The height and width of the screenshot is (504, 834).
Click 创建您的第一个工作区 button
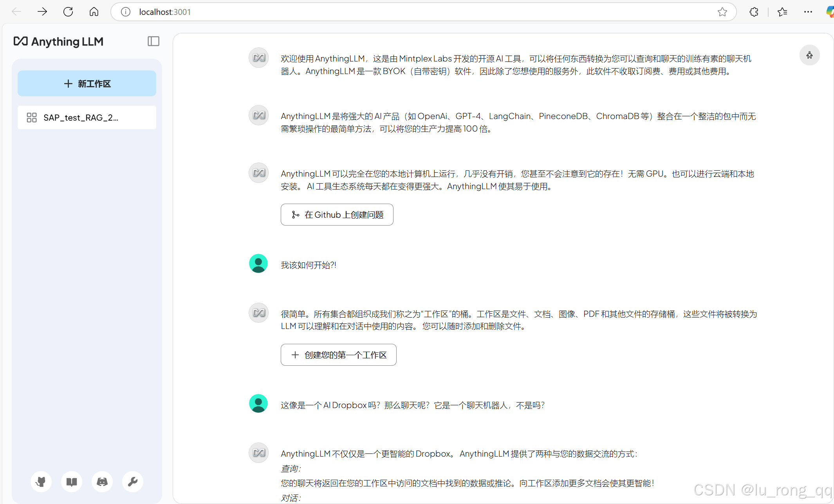[338, 355]
